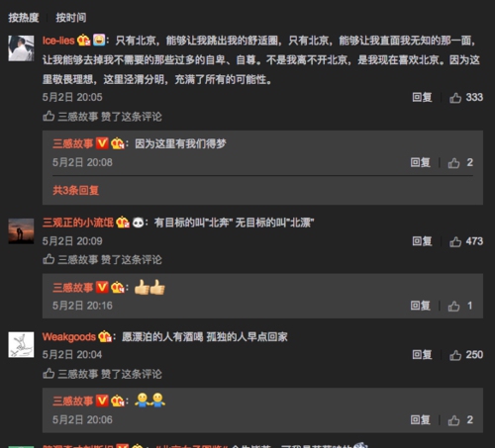Reply to the Ice-lies comment via 回复

422,97
